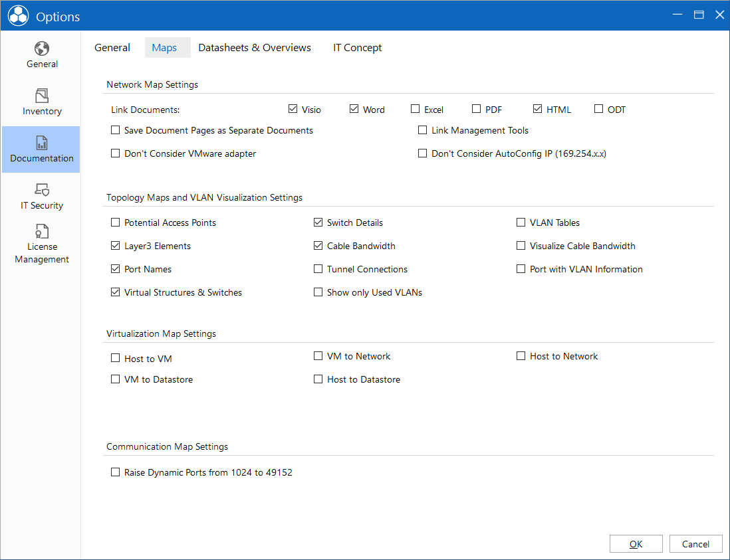730x560 pixels.
Task: Confirm settings with the OK button
Action: coord(636,543)
